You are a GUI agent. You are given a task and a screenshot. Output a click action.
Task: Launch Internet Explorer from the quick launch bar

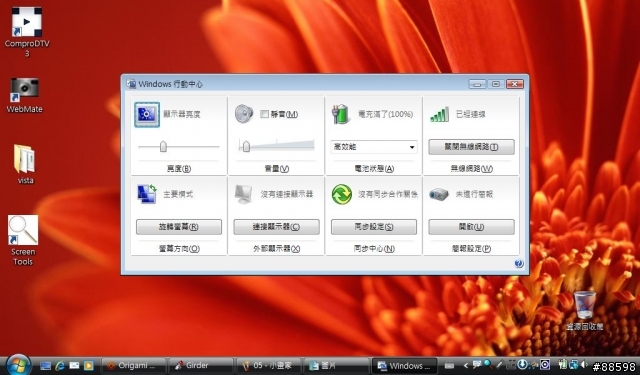click(x=60, y=366)
